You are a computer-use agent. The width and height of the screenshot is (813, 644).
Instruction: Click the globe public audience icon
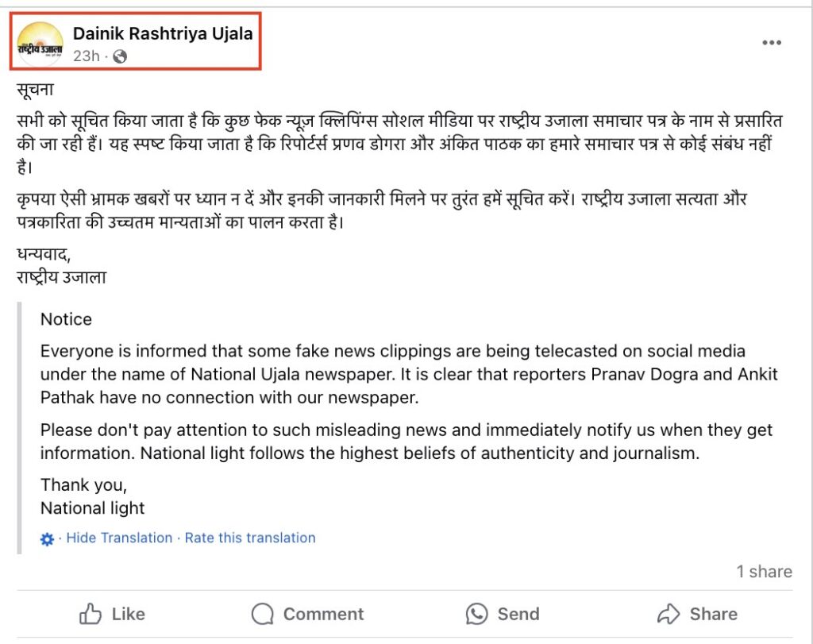point(120,56)
